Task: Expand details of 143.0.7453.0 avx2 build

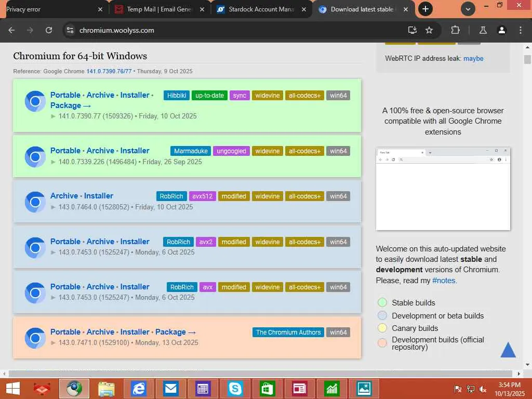Action: (53, 252)
